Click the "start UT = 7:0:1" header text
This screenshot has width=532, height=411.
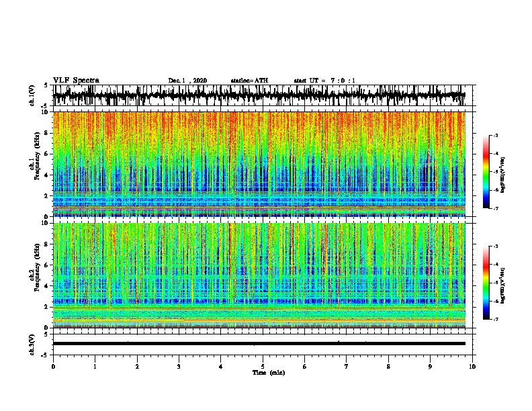324,81
